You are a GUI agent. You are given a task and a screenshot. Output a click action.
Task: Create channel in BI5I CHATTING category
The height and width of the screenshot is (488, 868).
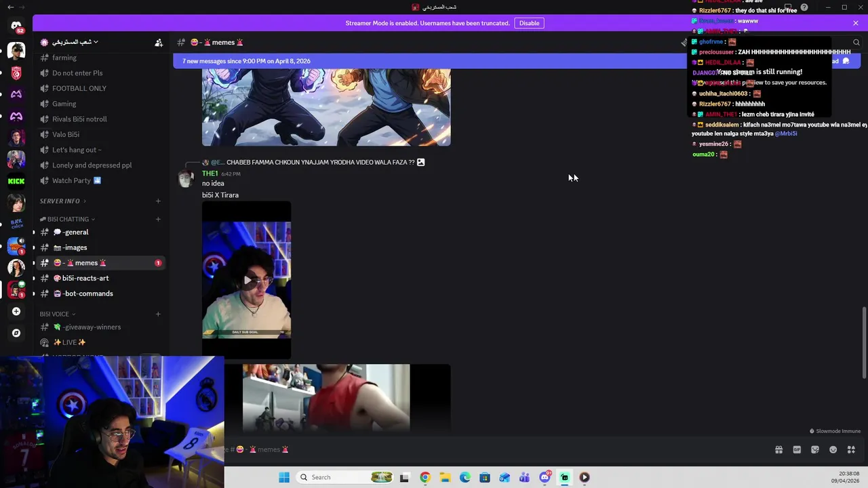point(158,219)
